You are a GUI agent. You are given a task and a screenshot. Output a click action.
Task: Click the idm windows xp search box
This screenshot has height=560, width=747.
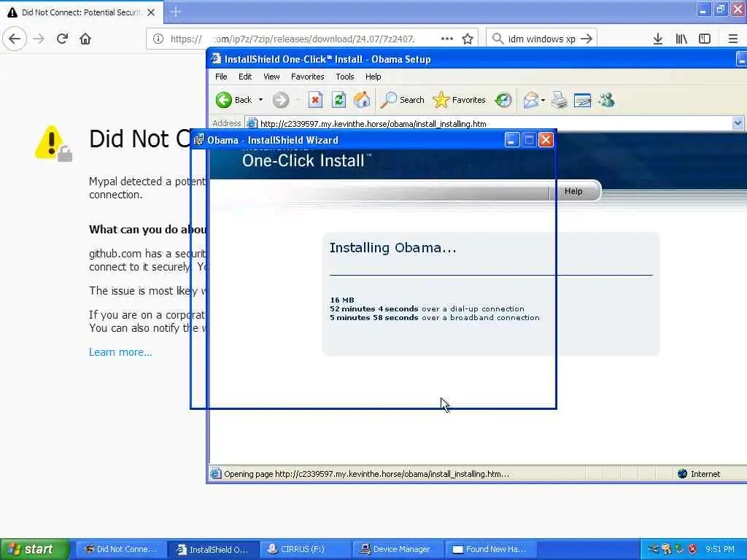coord(542,39)
